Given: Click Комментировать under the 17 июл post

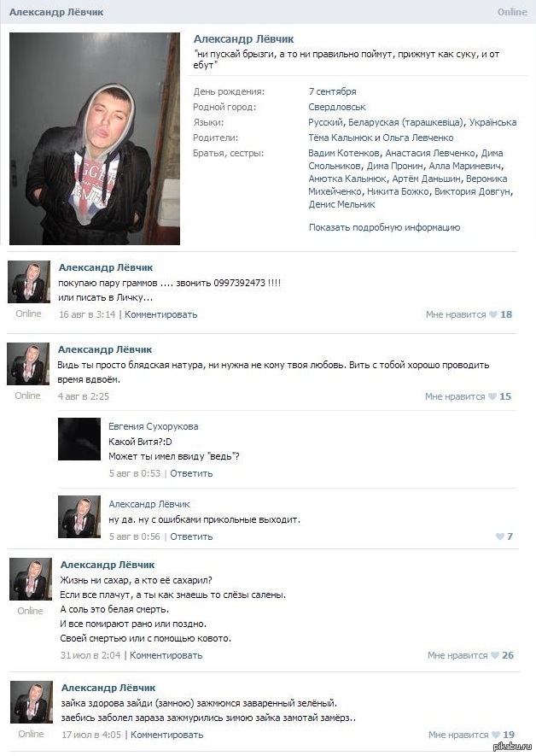Looking at the screenshot, I should point(167,735).
